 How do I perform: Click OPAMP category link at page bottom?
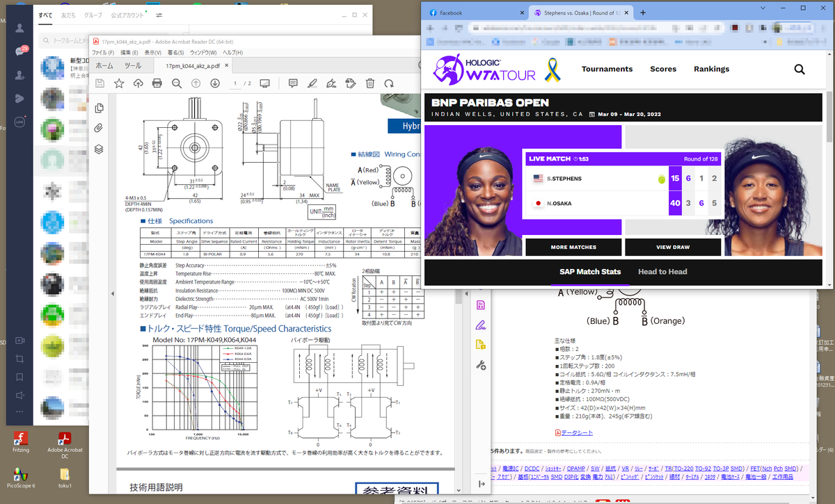576,469
